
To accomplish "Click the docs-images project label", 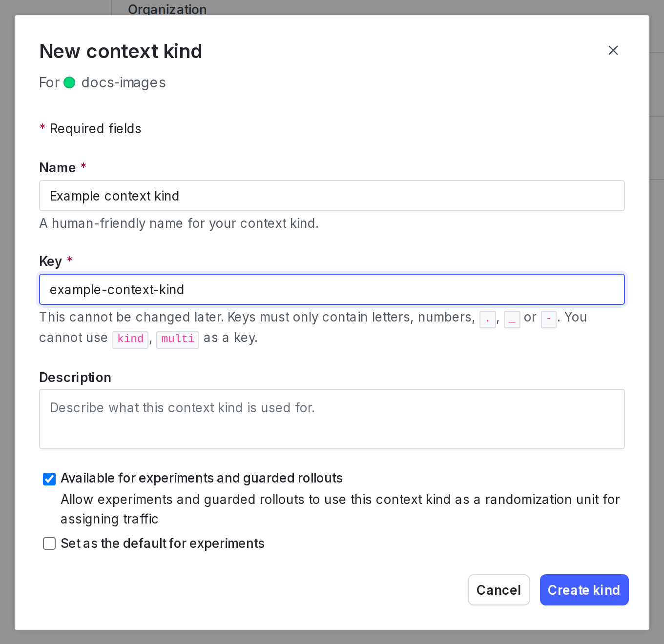I will coord(123,82).
